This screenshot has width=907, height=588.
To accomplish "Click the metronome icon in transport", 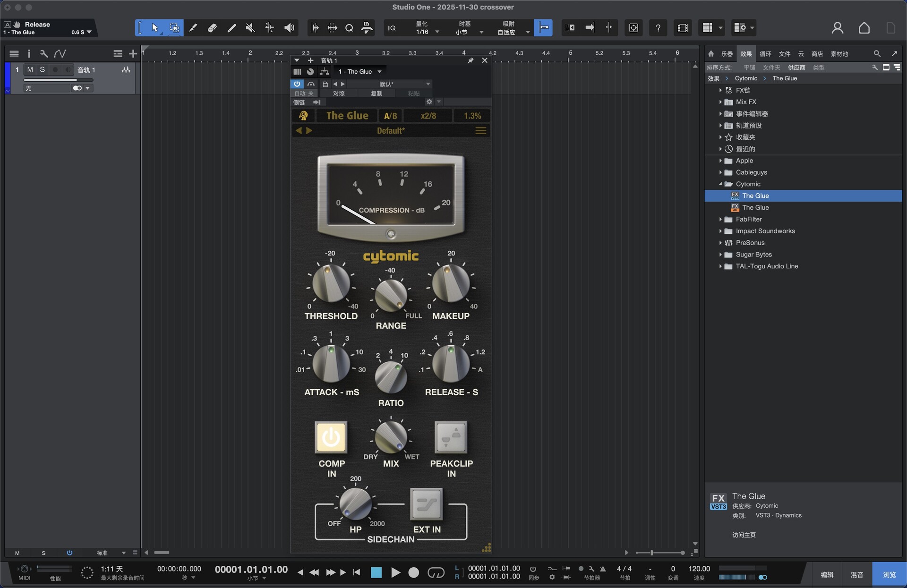I will pos(603,569).
